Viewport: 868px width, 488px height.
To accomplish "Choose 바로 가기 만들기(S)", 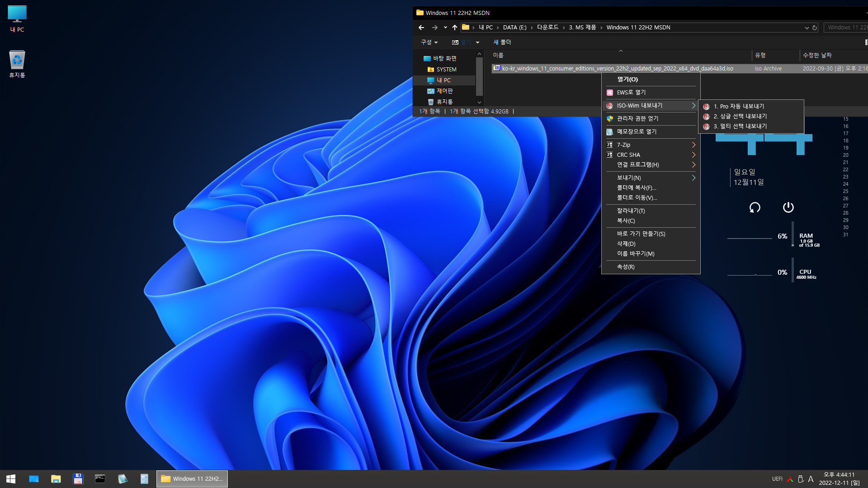I will 651,234.
